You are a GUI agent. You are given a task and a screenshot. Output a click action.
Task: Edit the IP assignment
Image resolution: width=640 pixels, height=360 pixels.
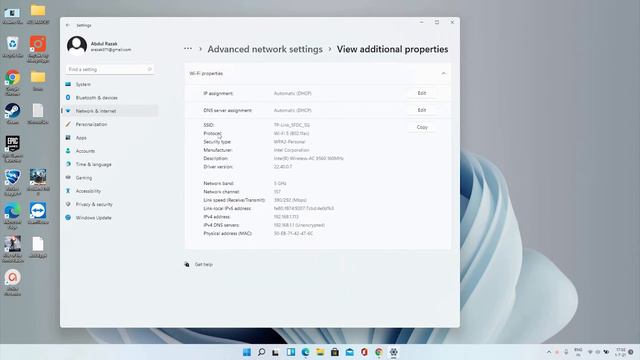click(x=422, y=93)
